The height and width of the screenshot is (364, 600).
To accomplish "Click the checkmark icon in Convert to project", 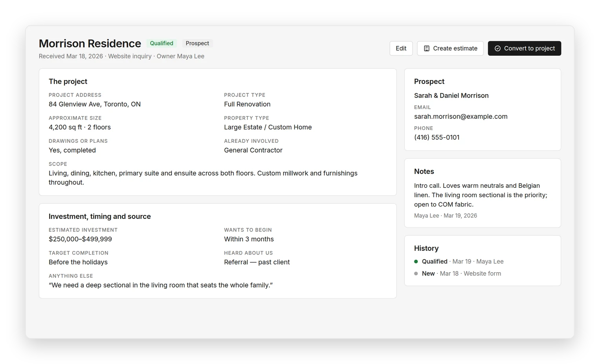I will click(498, 48).
